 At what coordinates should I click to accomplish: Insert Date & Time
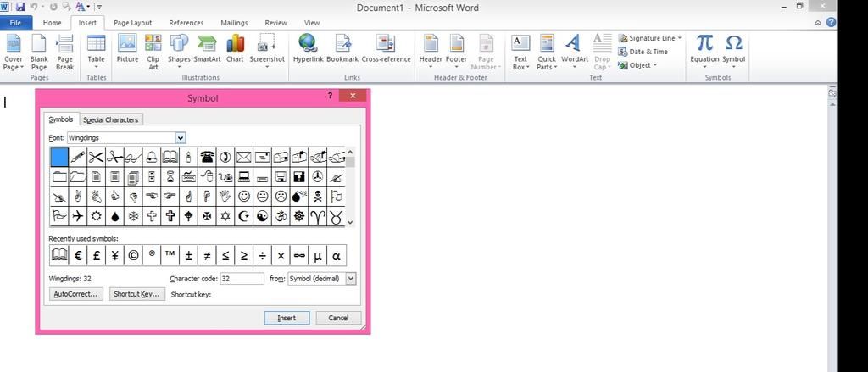[x=643, y=52]
